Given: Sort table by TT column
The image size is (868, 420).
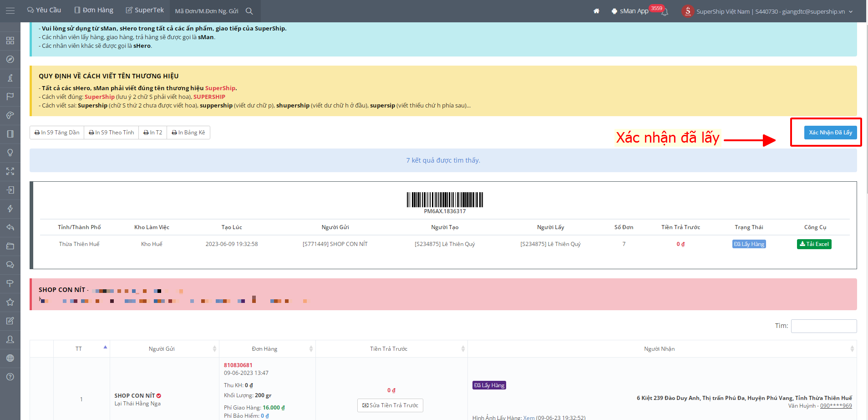Looking at the screenshot, I should point(81,349).
